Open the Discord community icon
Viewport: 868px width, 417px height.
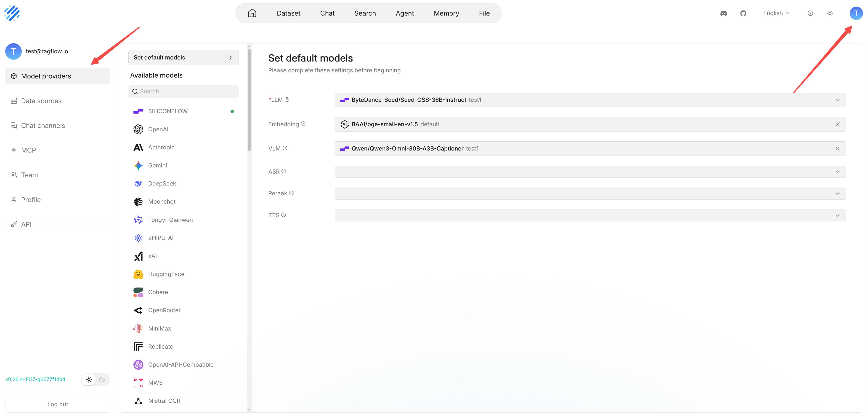(x=723, y=13)
